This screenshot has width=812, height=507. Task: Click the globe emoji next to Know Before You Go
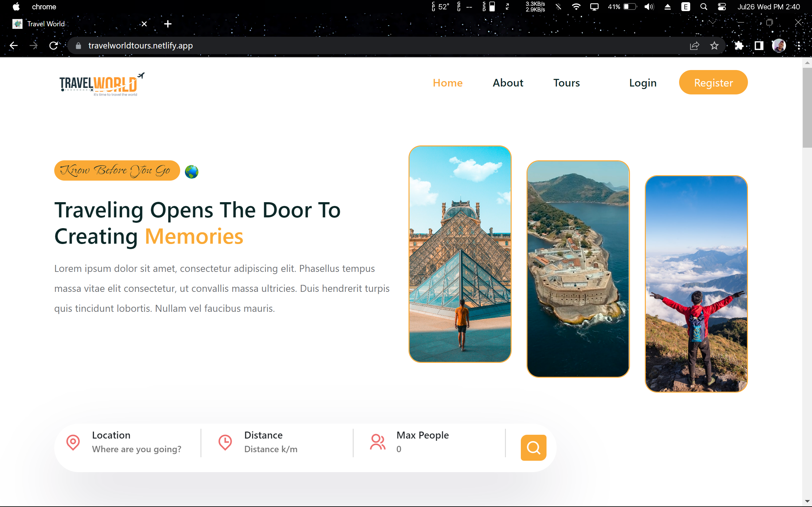tap(192, 171)
